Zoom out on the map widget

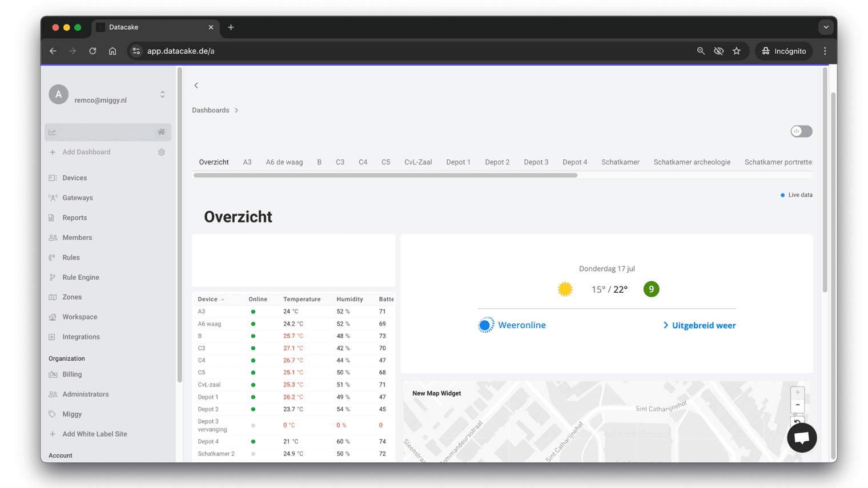(x=797, y=405)
